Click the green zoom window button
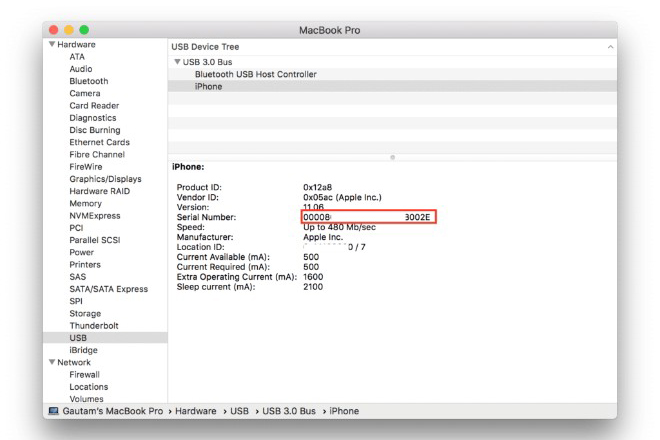This screenshot has width=660, height=440. tap(84, 30)
